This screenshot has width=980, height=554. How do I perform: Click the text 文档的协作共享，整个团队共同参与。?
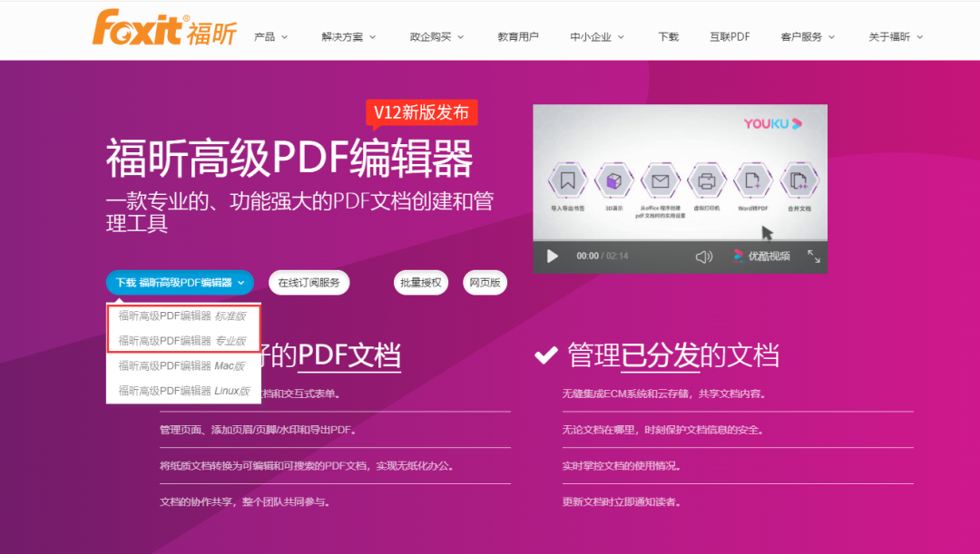pos(245,501)
